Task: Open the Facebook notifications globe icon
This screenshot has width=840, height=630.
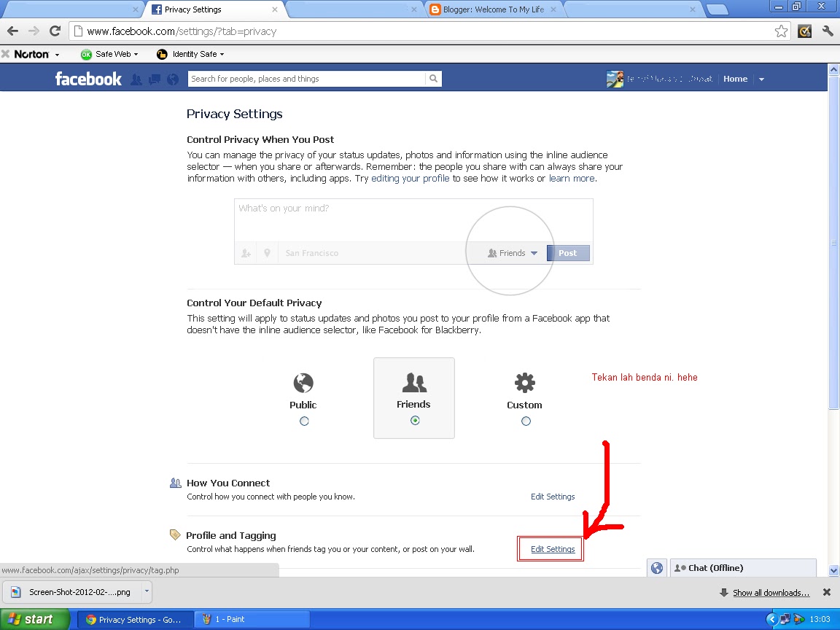Action: 173,79
